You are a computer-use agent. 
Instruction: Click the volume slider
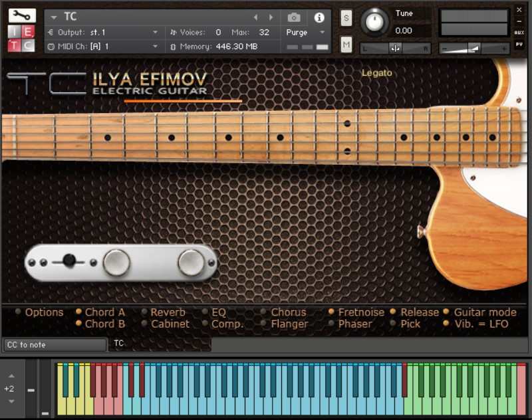click(474, 49)
